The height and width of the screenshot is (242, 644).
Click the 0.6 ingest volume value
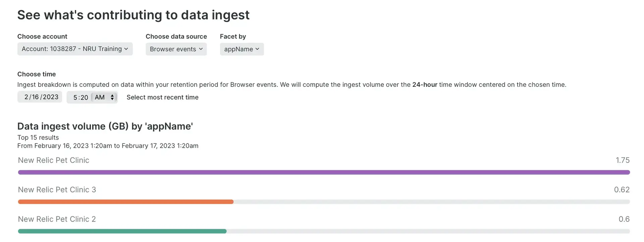point(624,219)
